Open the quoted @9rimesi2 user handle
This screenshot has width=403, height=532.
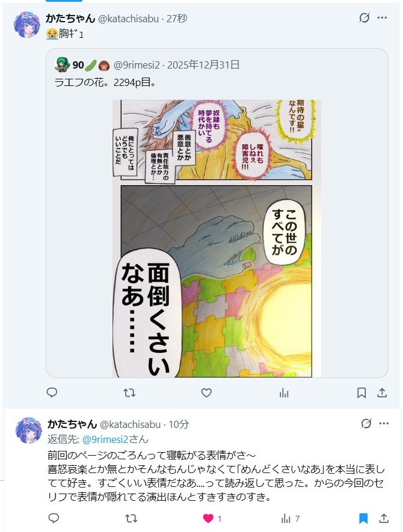pyautogui.click(x=137, y=65)
